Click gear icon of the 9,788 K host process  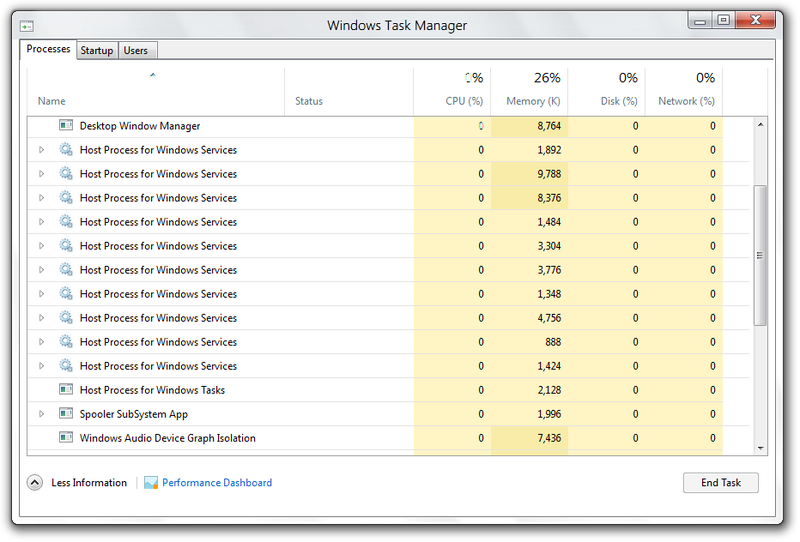pos(66,174)
